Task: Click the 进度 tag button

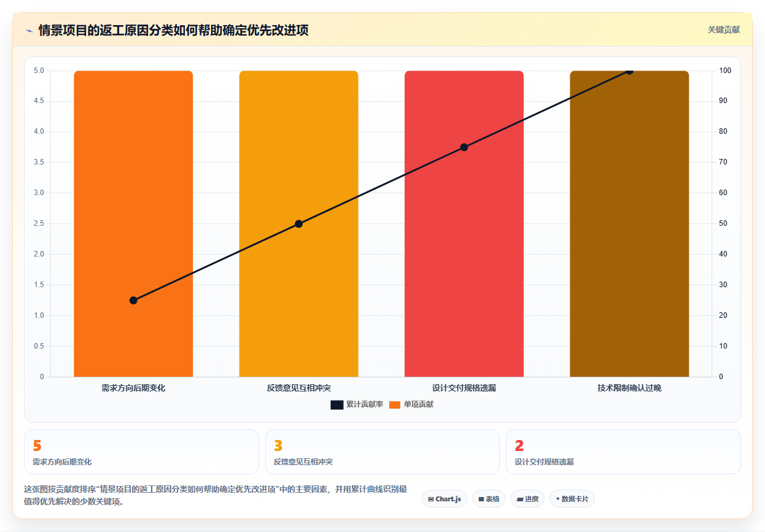Action: 527,499
